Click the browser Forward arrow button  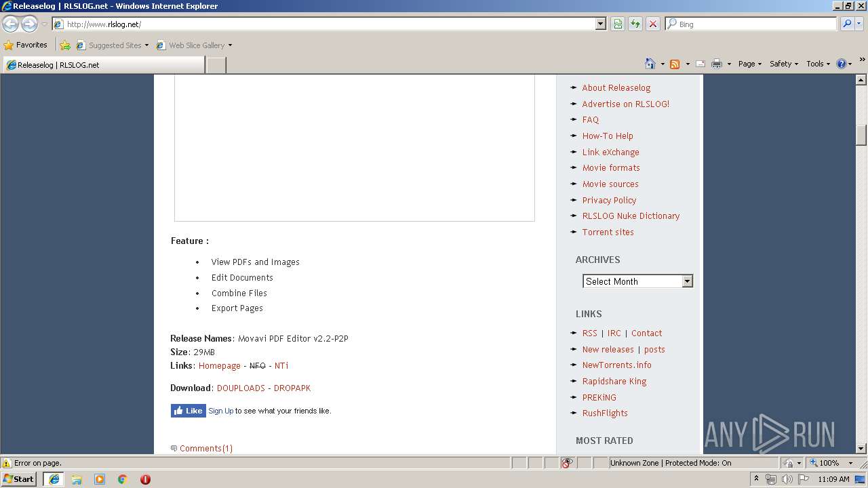point(29,24)
